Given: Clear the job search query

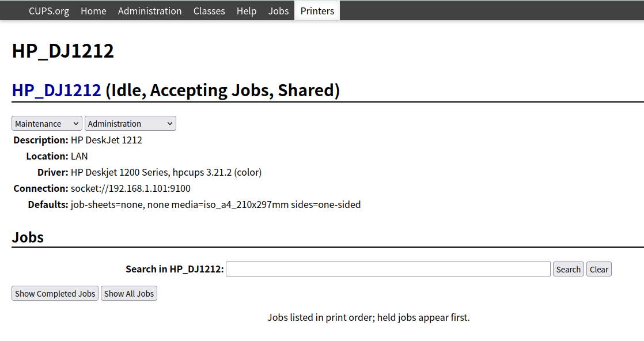Looking at the screenshot, I should 598,269.
